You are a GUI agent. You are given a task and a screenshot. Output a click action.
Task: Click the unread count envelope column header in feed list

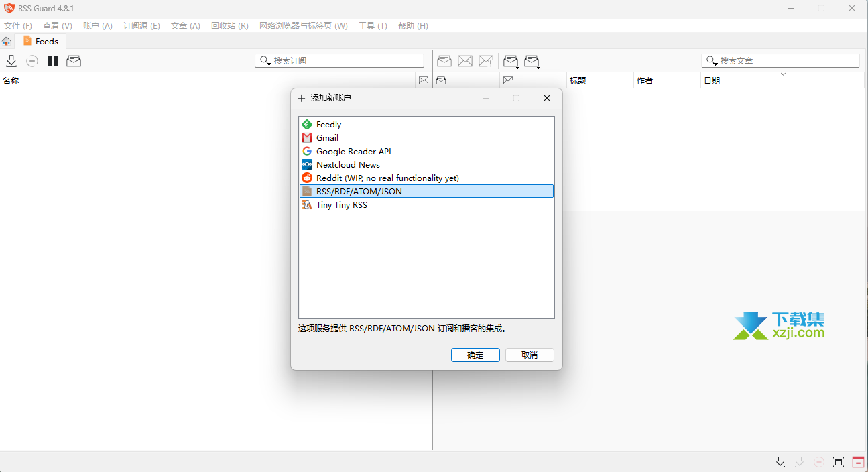[x=424, y=81]
